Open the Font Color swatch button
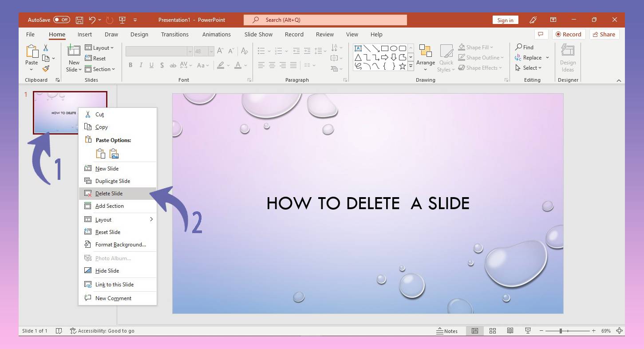The image size is (644, 349). 238,65
